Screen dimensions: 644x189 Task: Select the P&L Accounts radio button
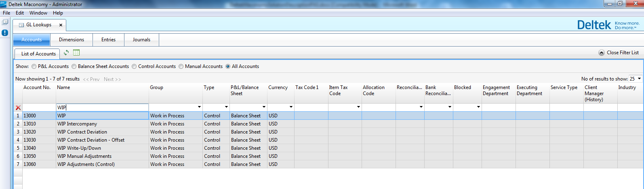[34, 66]
